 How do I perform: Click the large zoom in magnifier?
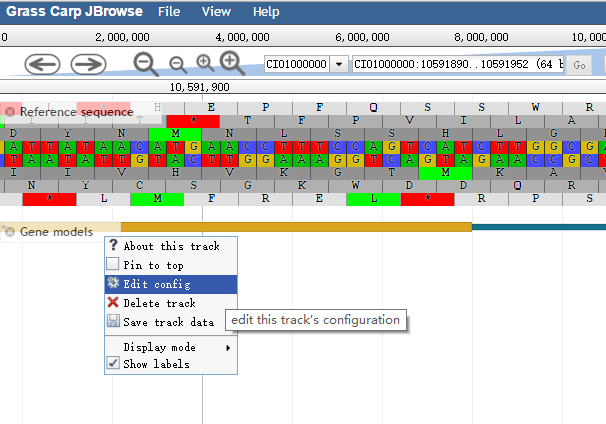[233, 64]
